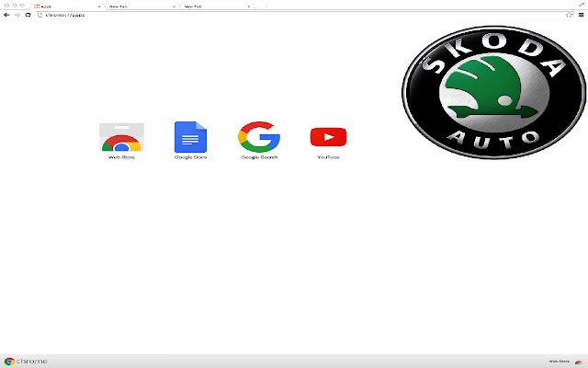The width and height of the screenshot is (588, 368).
Task: Open the Chrome hamburger menu
Action: coord(582,15)
